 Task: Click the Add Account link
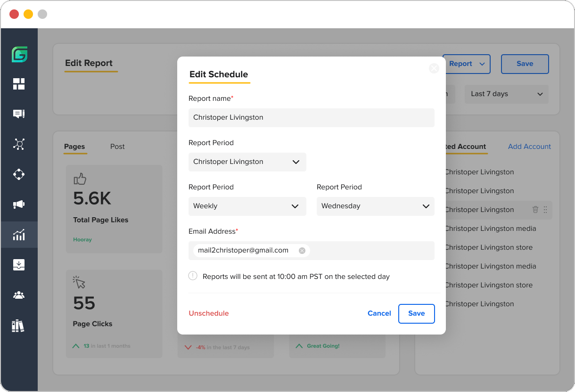pos(529,147)
